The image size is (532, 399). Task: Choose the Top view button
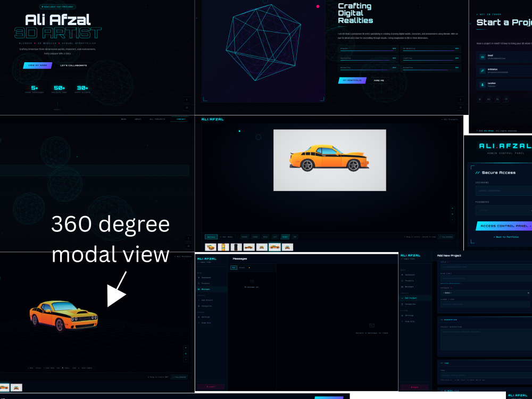click(x=295, y=237)
